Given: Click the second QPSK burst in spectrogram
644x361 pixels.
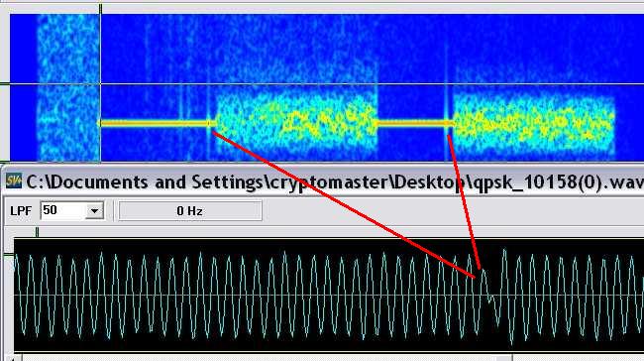Looking at the screenshot, I should click(534, 124).
